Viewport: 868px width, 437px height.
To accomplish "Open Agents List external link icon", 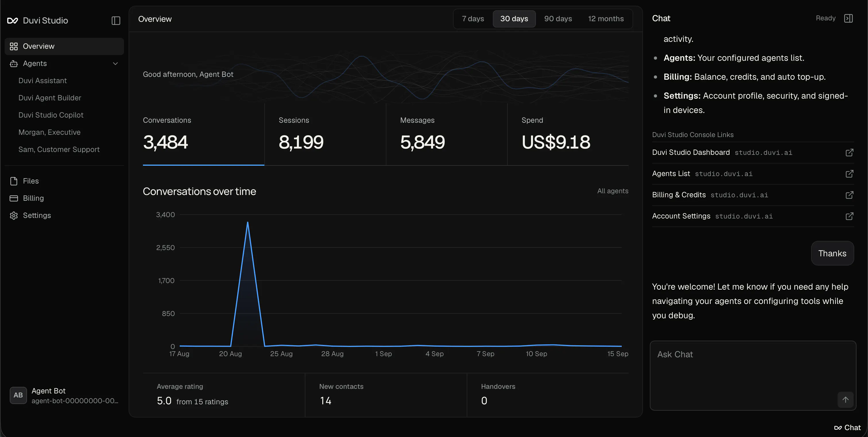I will (849, 174).
